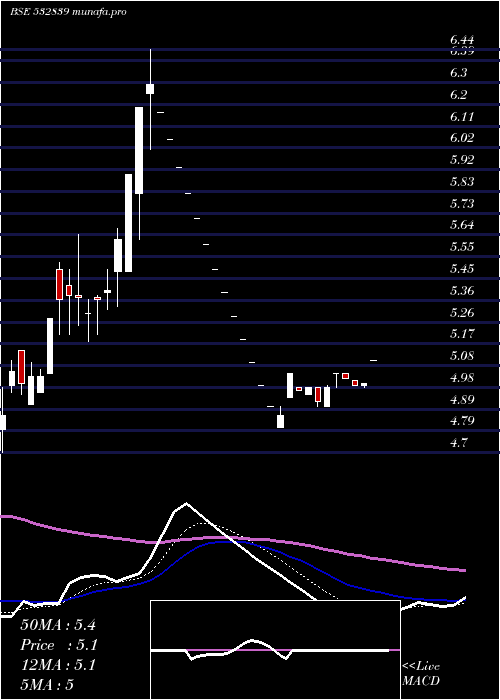
Task: Select the 4.79 price axis label
Action: 461,421
